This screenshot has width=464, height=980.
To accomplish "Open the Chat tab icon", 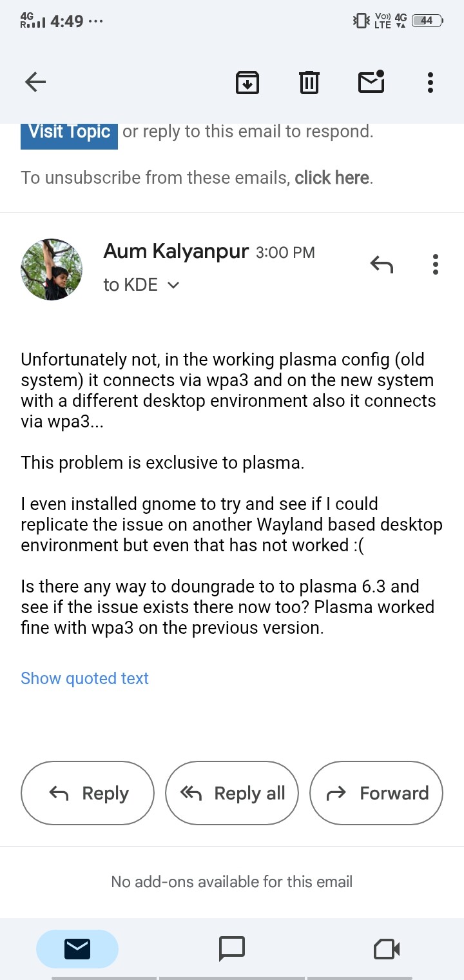I will click(x=232, y=948).
